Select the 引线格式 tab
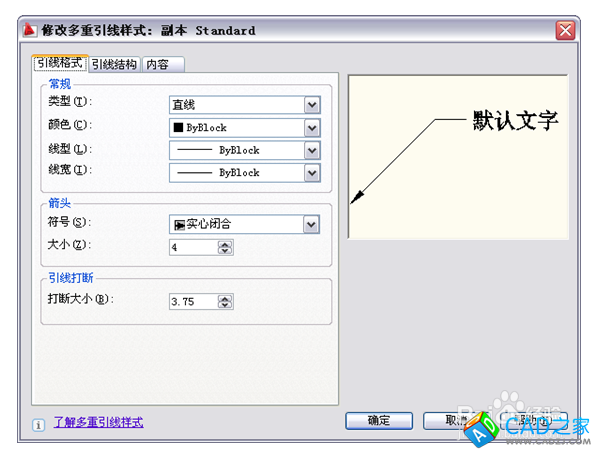 pyautogui.click(x=60, y=63)
